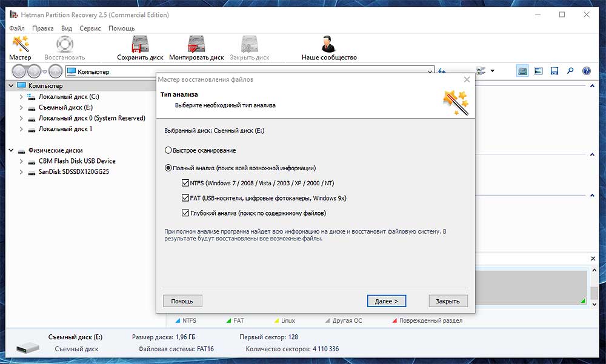Click the Компьютер address field
Image resolution: width=606 pixels, height=364 pixels.
coord(249,71)
